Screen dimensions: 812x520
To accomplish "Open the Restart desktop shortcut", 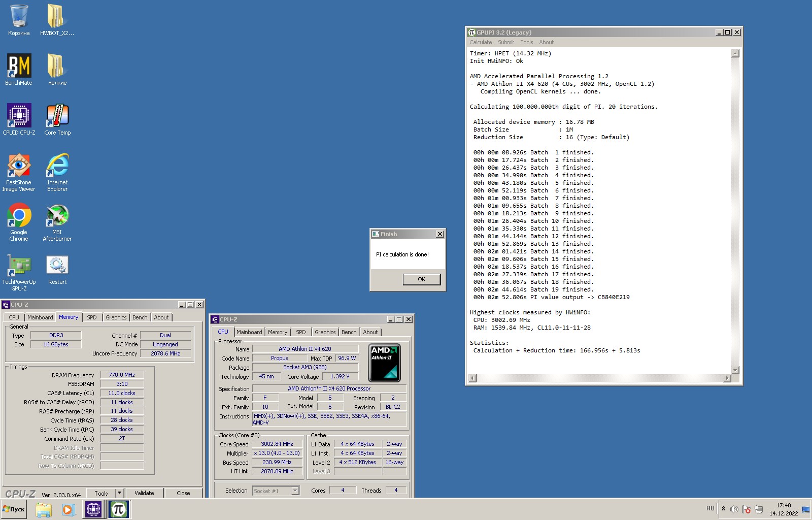I will click(x=57, y=269).
